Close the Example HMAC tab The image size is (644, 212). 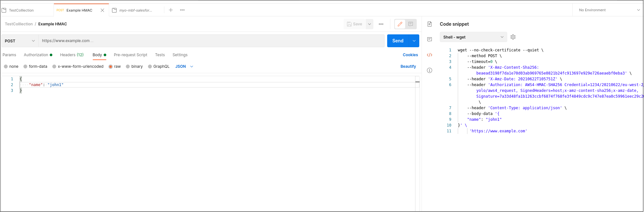click(x=102, y=10)
